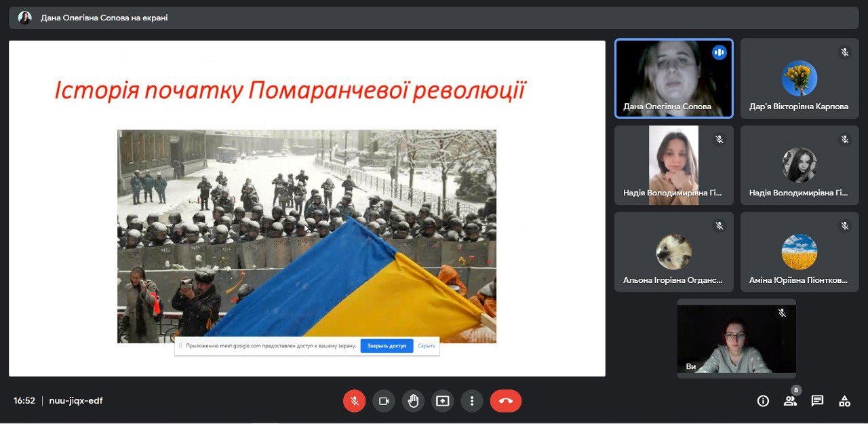Click the protest photo on shared slide

tap(307, 236)
